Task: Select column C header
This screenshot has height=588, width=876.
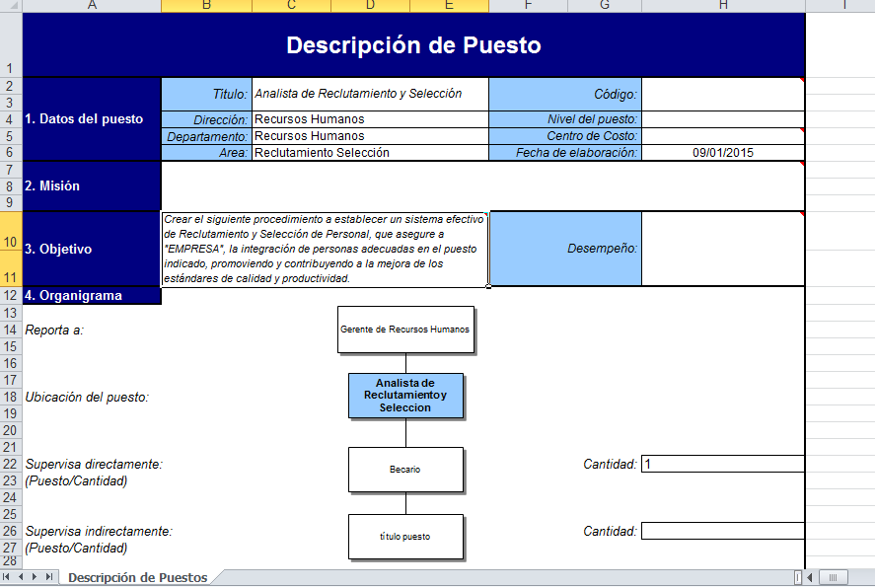Action: [292, 6]
